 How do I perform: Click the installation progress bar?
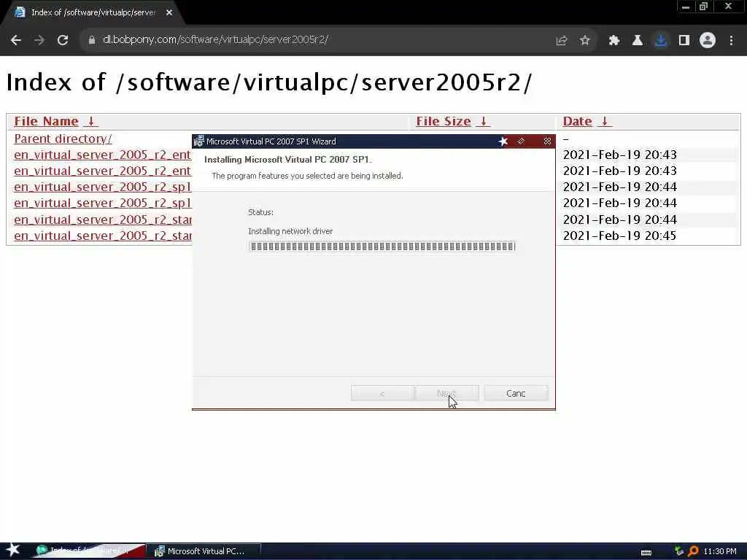click(x=382, y=246)
